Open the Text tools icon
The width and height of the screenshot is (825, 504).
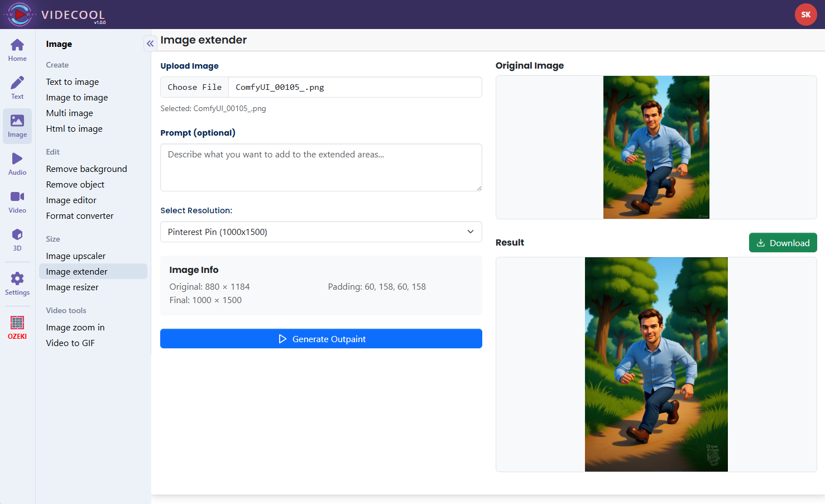pos(17,88)
